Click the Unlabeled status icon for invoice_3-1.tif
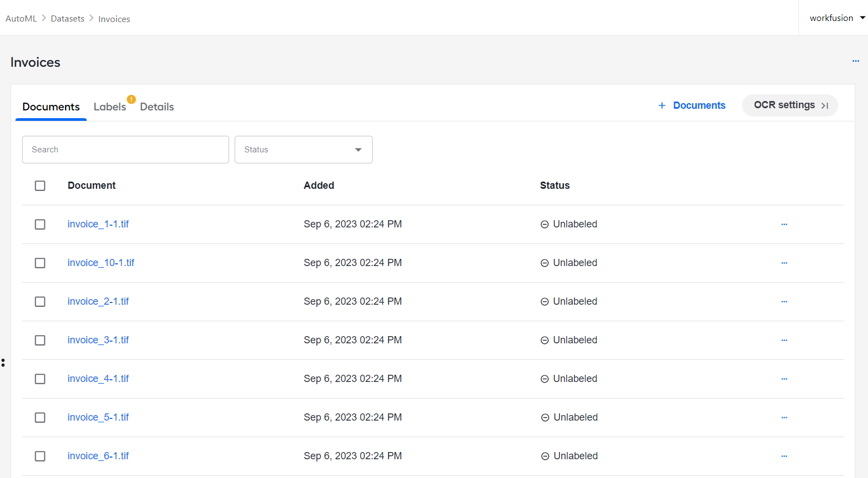This screenshot has height=478, width=868. pyautogui.click(x=544, y=341)
